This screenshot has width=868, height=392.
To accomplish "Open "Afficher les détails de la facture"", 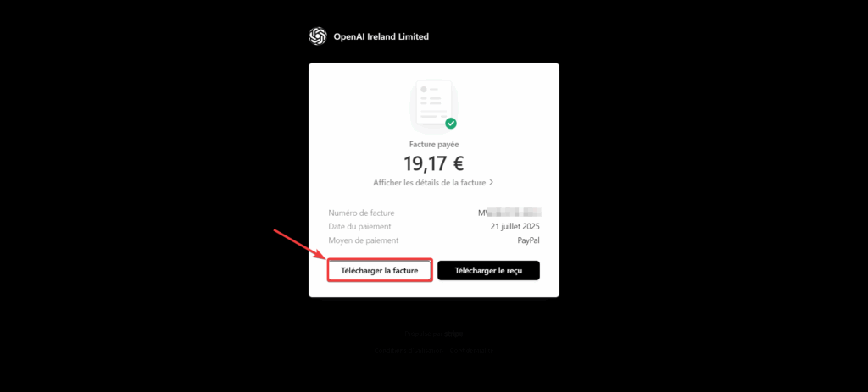I will pos(430,183).
